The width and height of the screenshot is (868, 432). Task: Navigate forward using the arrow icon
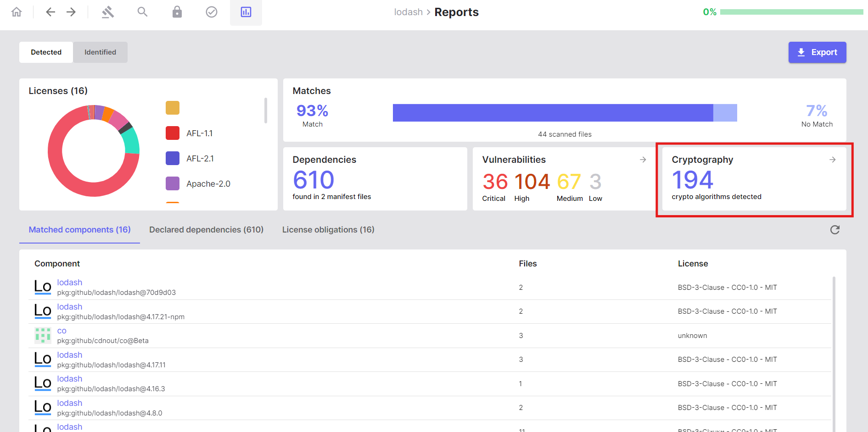pyautogui.click(x=71, y=12)
